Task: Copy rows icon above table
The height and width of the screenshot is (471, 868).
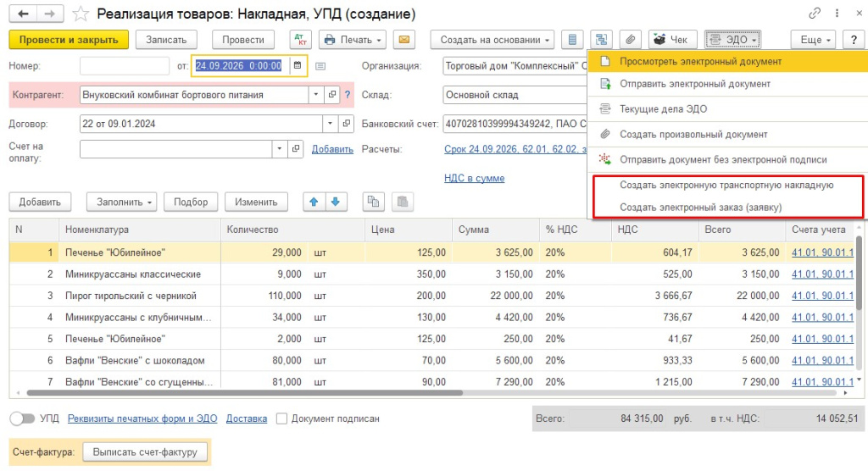Action: [x=374, y=202]
